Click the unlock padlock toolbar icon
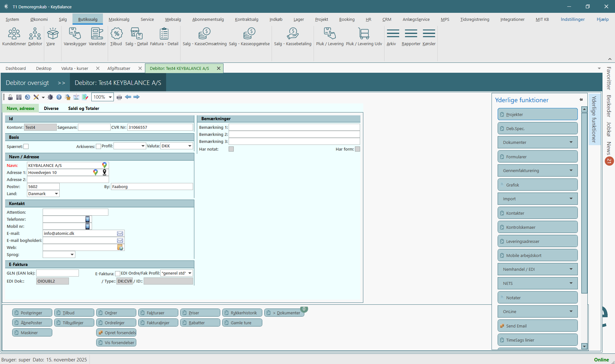This screenshot has height=364, width=615. click(x=10, y=97)
